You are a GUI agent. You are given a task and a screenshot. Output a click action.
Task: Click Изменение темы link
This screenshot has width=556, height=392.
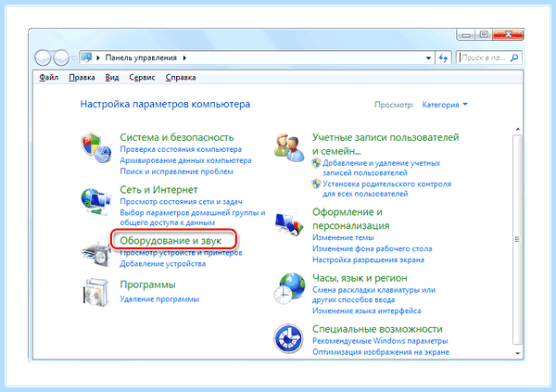coord(343,237)
